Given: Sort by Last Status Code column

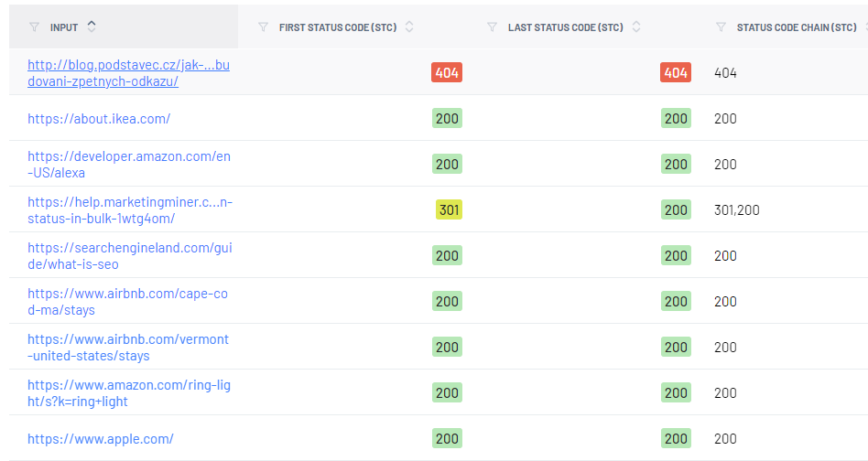Looking at the screenshot, I should coord(636,27).
